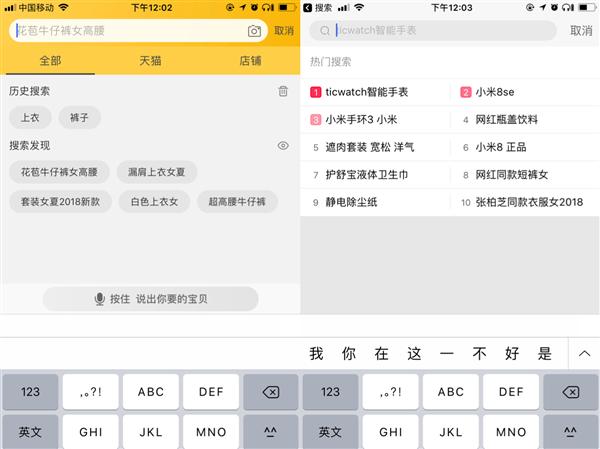Tap the 上衣 history tag
Viewport: 600px width, 449px height.
pos(31,117)
